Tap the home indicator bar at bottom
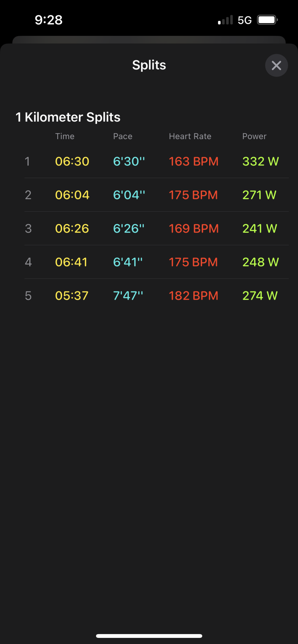The image size is (298, 644). [x=149, y=636]
